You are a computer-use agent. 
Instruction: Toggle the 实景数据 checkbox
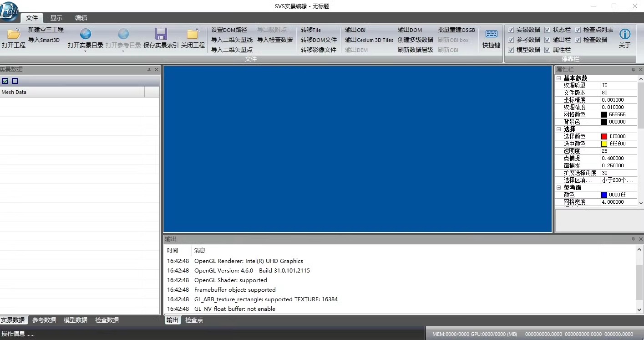(x=511, y=30)
